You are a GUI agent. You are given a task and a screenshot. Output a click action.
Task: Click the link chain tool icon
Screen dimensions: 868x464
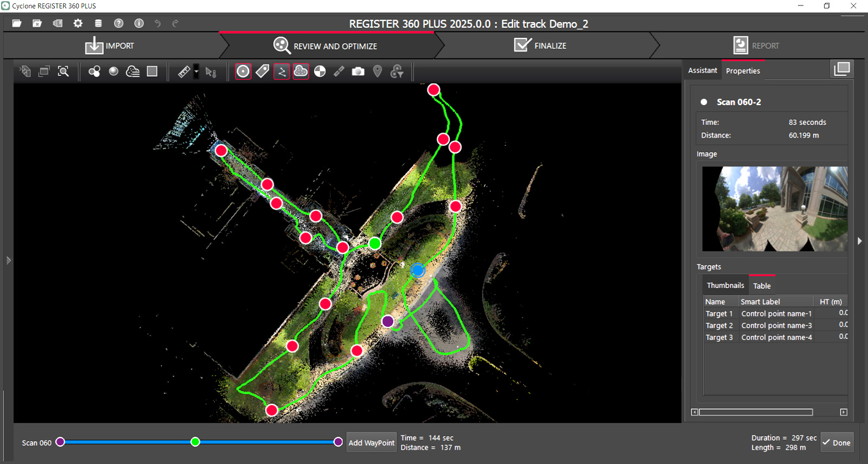point(339,71)
